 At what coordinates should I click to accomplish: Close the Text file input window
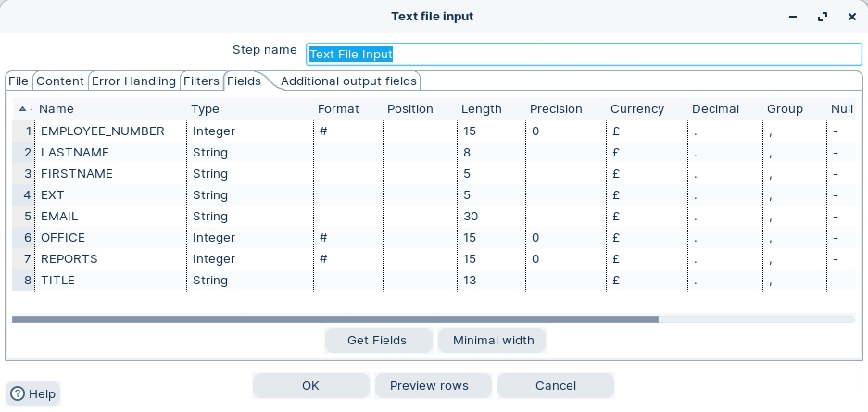[851, 17]
